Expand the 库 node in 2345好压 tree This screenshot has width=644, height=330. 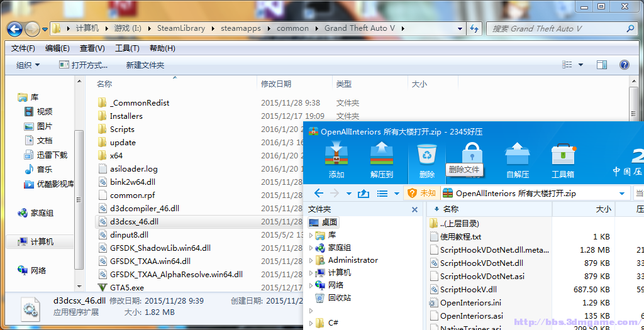311,235
